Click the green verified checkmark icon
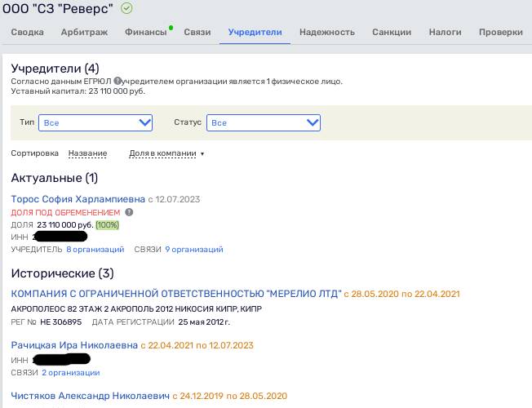532x408 pixels. 126,8
